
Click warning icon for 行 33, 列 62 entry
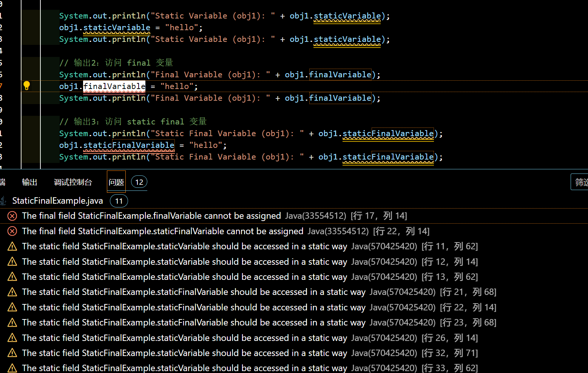(12, 368)
